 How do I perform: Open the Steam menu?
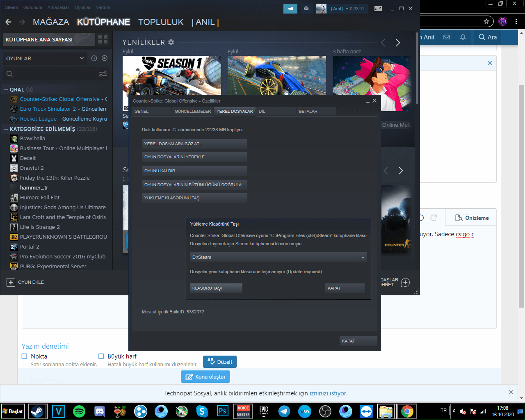click(11, 7)
